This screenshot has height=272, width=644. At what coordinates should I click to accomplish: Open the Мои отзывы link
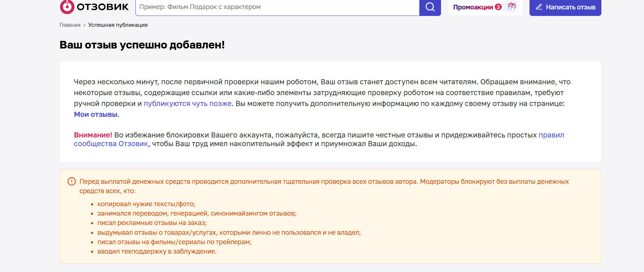(96, 114)
